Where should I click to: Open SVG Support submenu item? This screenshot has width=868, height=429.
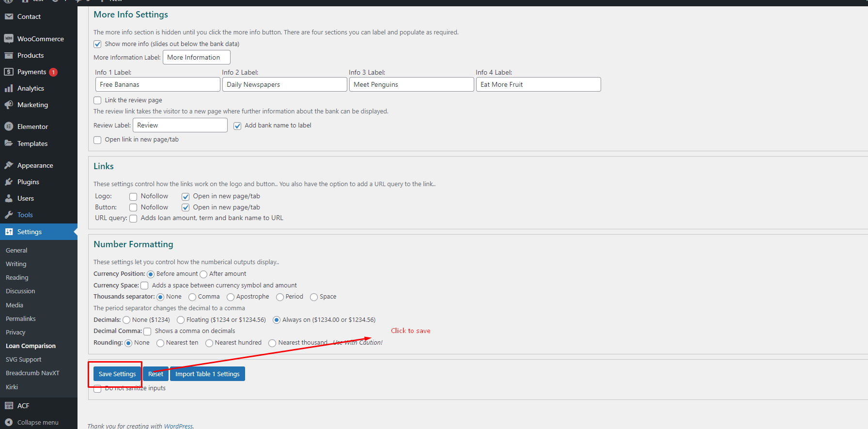tap(23, 360)
